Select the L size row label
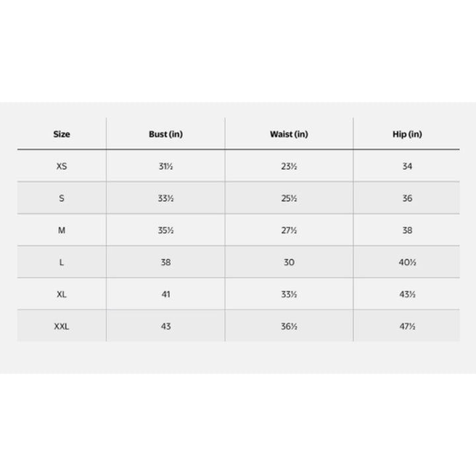Viewport: 476px width, 476px height. coord(61,262)
